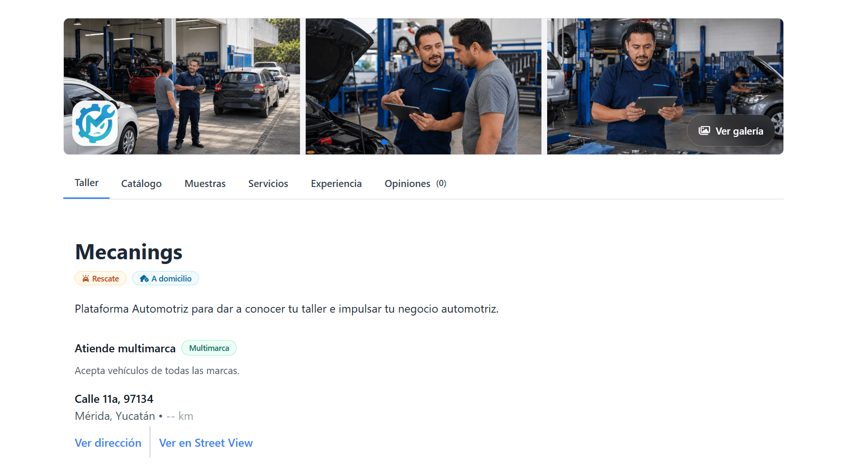Click the green Multimarca badge
The height and width of the screenshot is (468, 868).
tap(209, 348)
